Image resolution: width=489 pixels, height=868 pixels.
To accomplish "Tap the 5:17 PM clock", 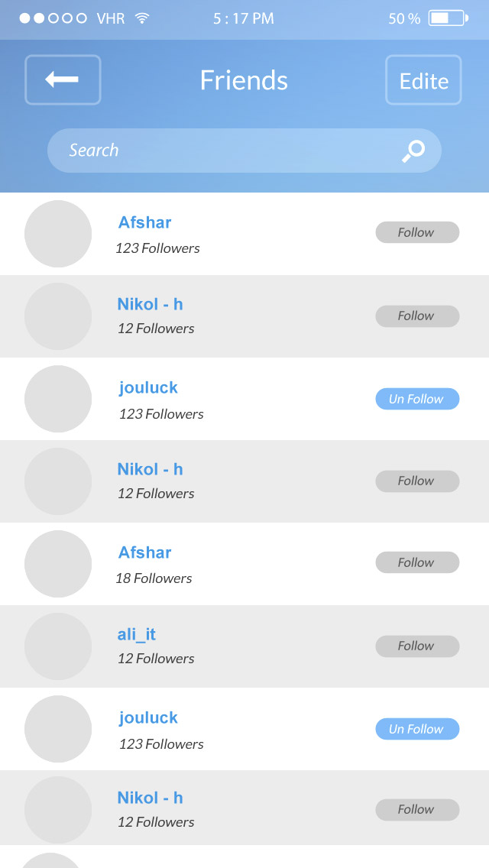I will click(244, 18).
